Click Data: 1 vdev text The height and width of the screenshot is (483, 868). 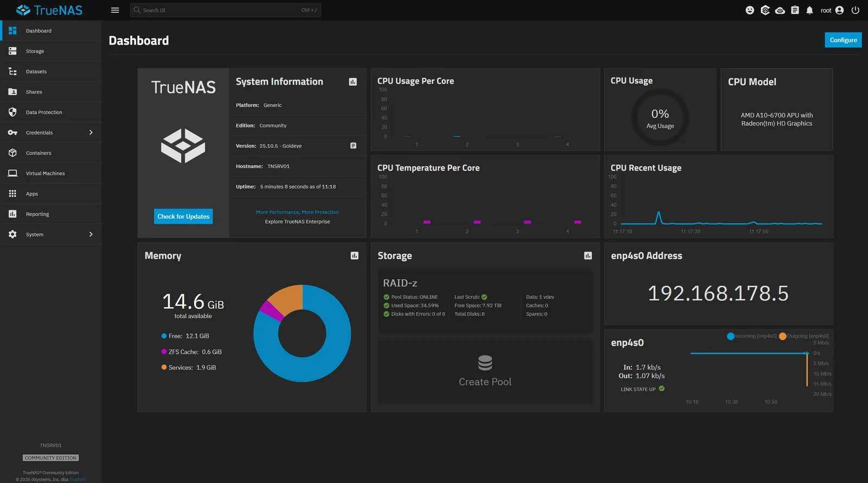tap(540, 297)
